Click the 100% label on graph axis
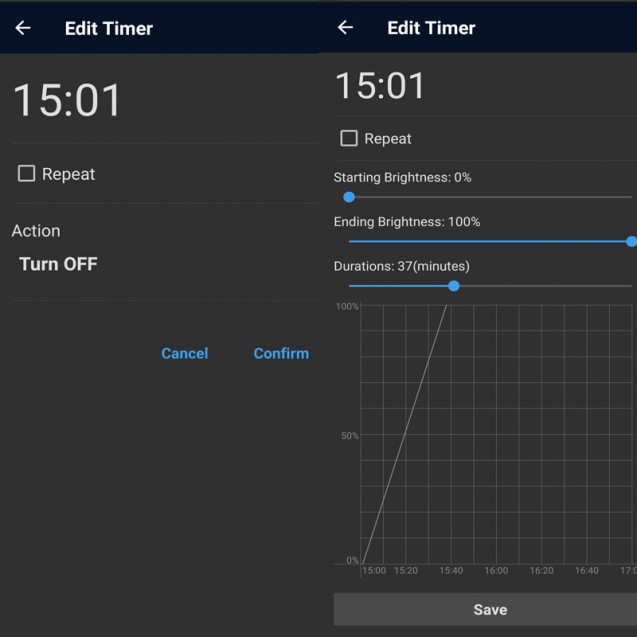The height and width of the screenshot is (637, 637). coord(347,307)
